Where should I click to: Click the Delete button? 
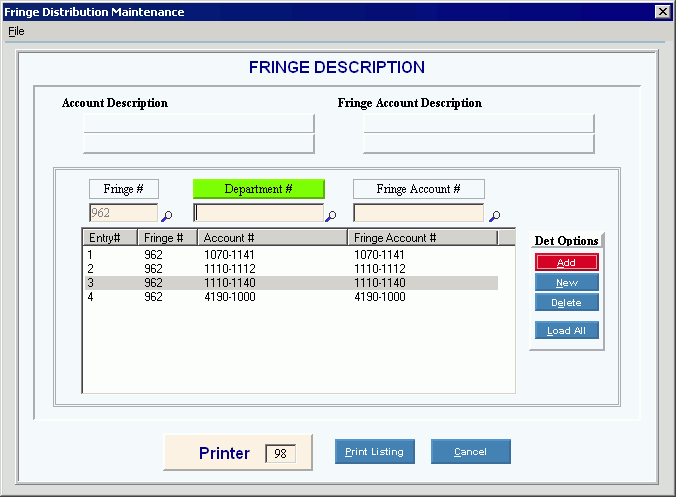coord(567,303)
